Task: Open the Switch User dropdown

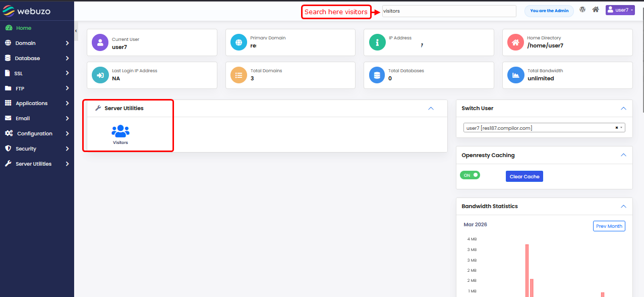Action: pos(544,128)
